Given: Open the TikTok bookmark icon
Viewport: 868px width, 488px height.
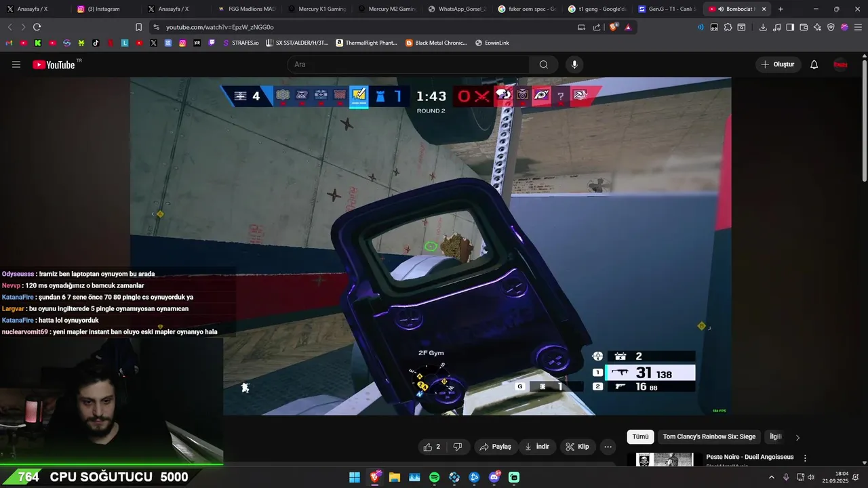Looking at the screenshot, I should tap(96, 43).
